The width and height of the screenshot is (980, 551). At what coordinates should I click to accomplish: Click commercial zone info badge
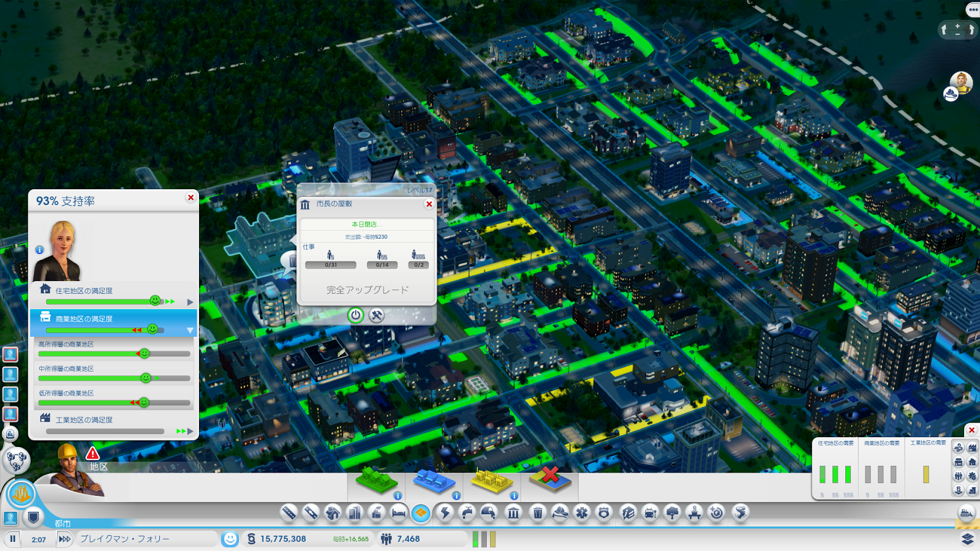[456, 496]
